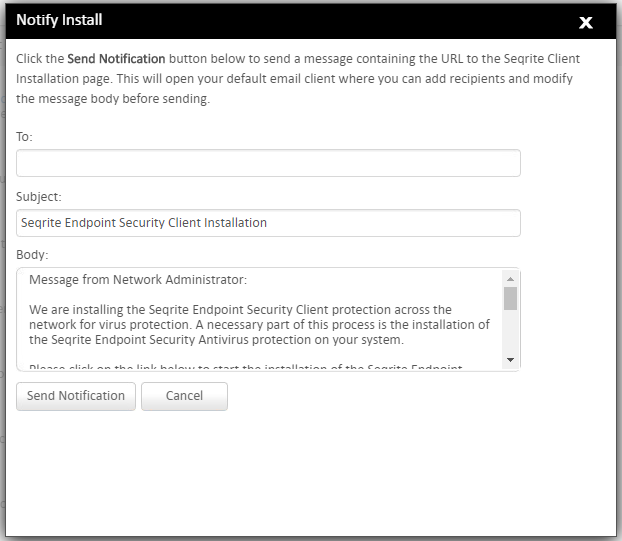Click the Body scrollbar thumb
The width and height of the screenshot is (622, 541).
[511, 298]
